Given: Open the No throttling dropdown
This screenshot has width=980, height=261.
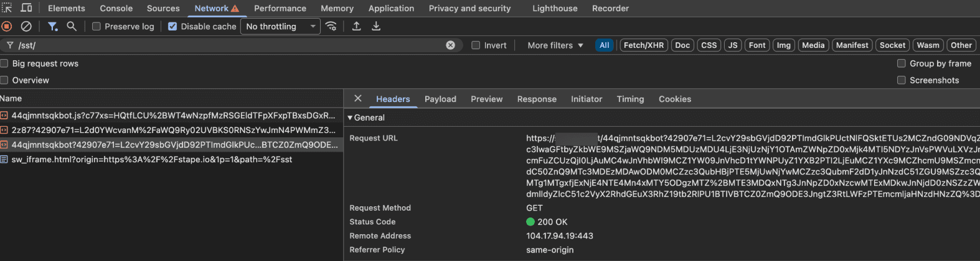Looking at the screenshot, I should tap(281, 27).
